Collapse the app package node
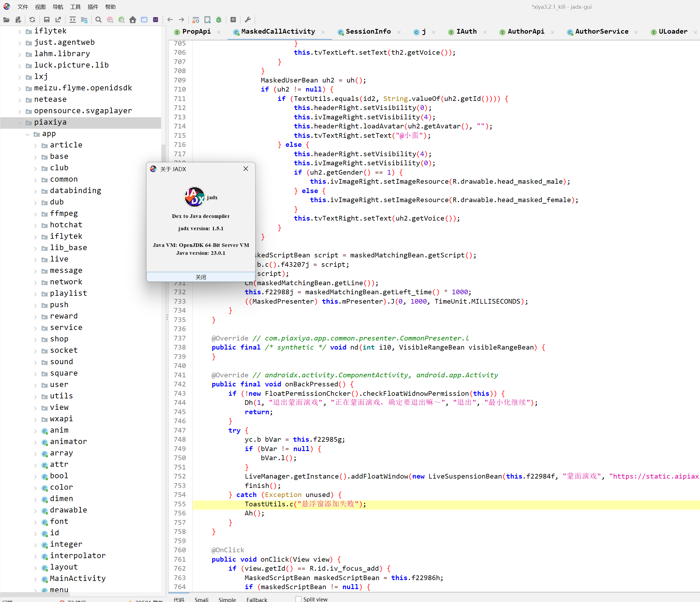Screen dimensions: 700x602 click(28, 134)
